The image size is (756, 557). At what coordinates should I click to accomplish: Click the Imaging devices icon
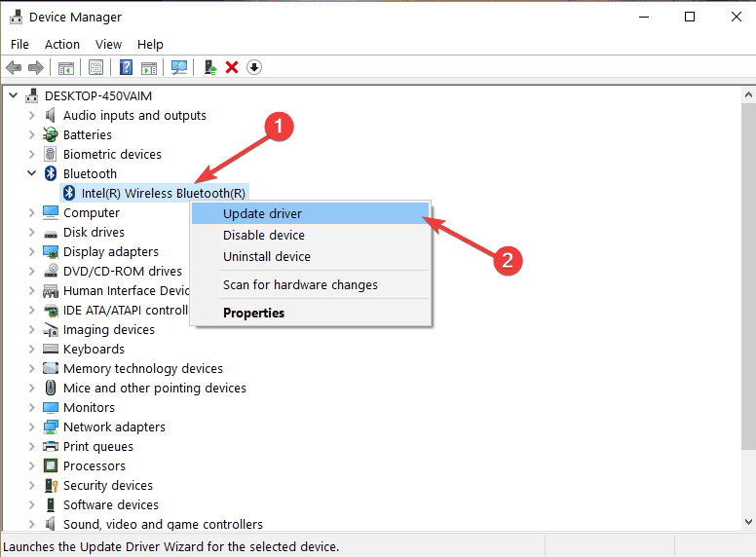(51, 329)
